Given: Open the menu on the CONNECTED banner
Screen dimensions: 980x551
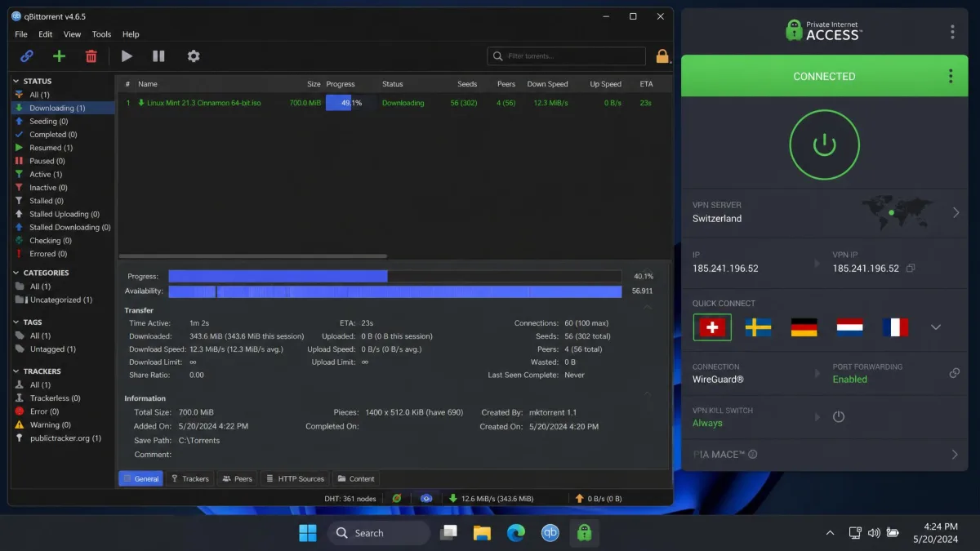Looking at the screenshot, I should (951, 76).
